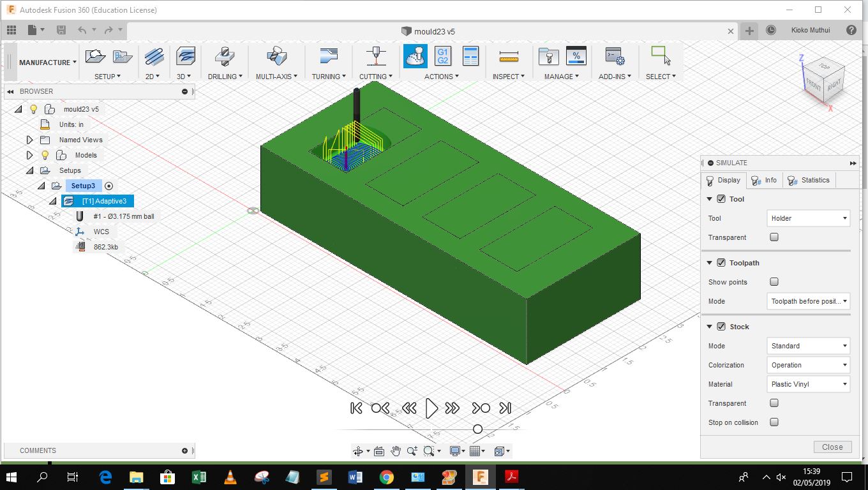The image size is (868, 490).
Task: Open the New Setup tool icon
Action: (95, 56)
